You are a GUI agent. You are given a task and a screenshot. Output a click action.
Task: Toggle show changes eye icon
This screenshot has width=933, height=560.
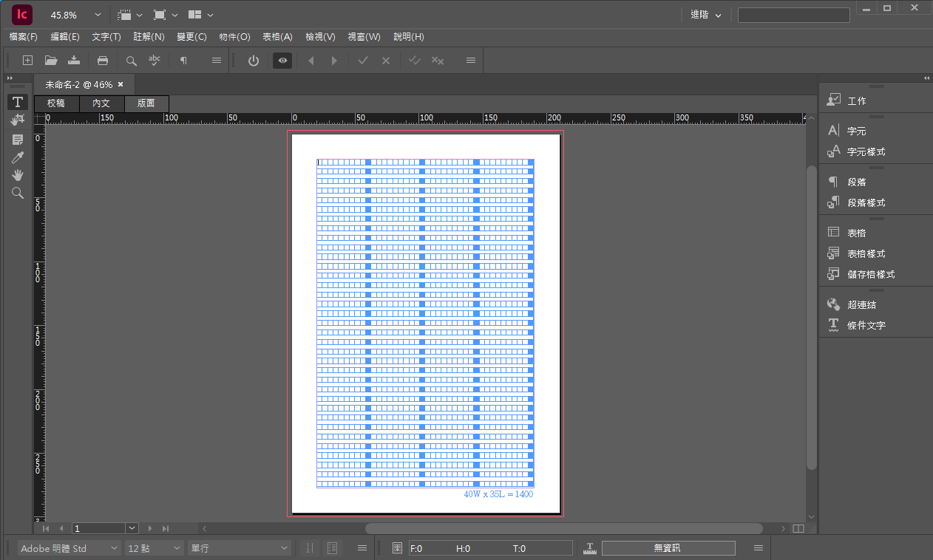(282, 61)
